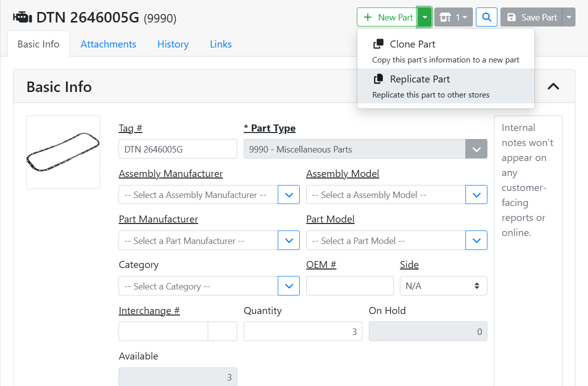588x386 pixels.
Task: Expand the Part Manufacturer dropdown
Action: 289,240
